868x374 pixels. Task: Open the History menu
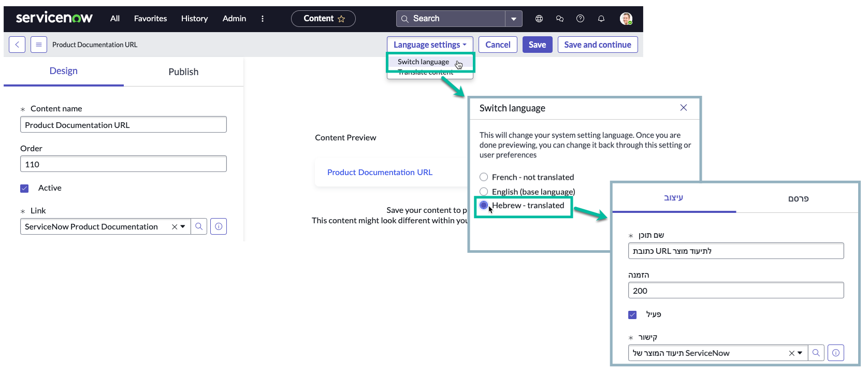point(194,19)
